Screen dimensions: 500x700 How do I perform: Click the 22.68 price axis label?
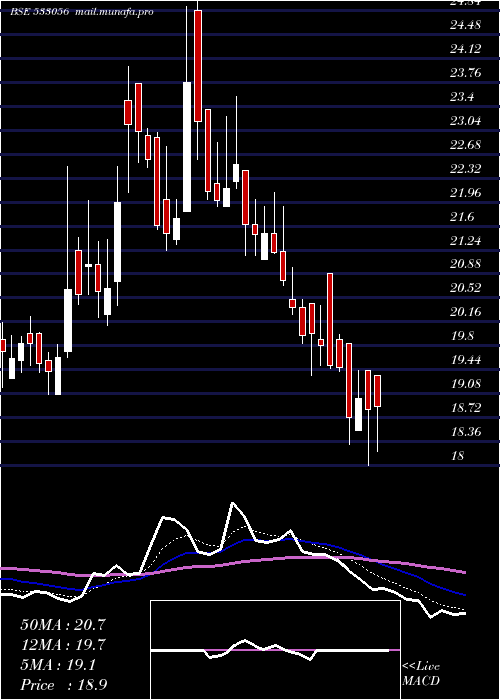(x=466, y=145)
